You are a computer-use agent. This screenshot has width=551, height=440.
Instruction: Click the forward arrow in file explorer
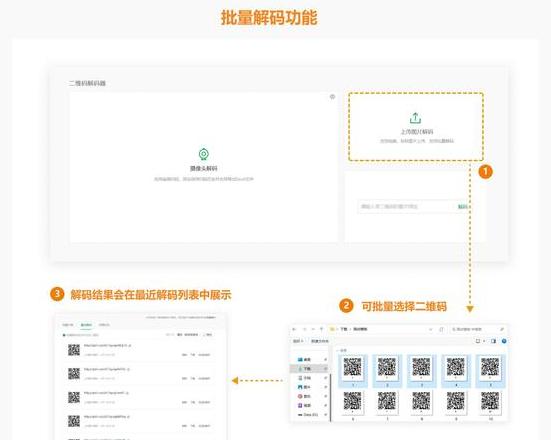(x=305, y=329)
